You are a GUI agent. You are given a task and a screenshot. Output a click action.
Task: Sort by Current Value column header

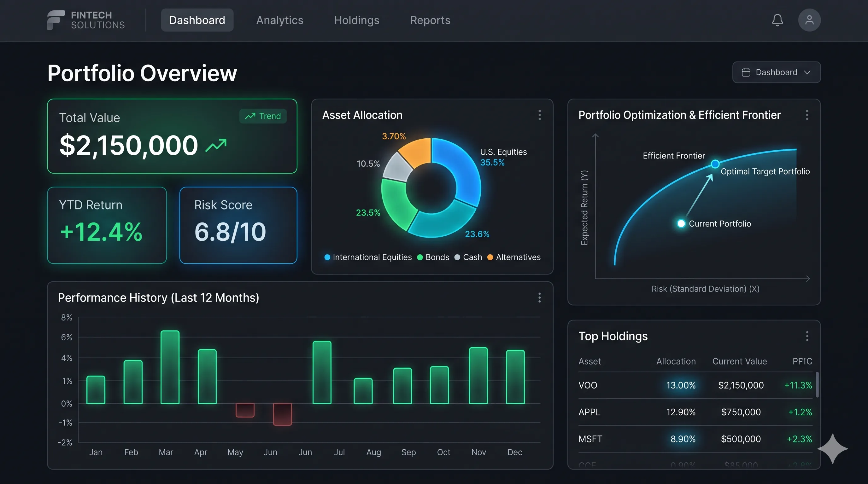click(740, 361)
